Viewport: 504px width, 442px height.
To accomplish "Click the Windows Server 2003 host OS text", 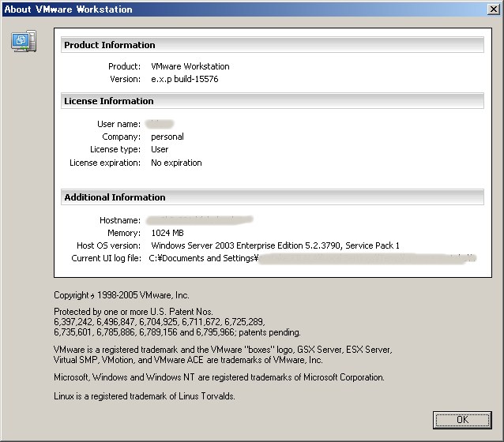I will tap(275, 245).
